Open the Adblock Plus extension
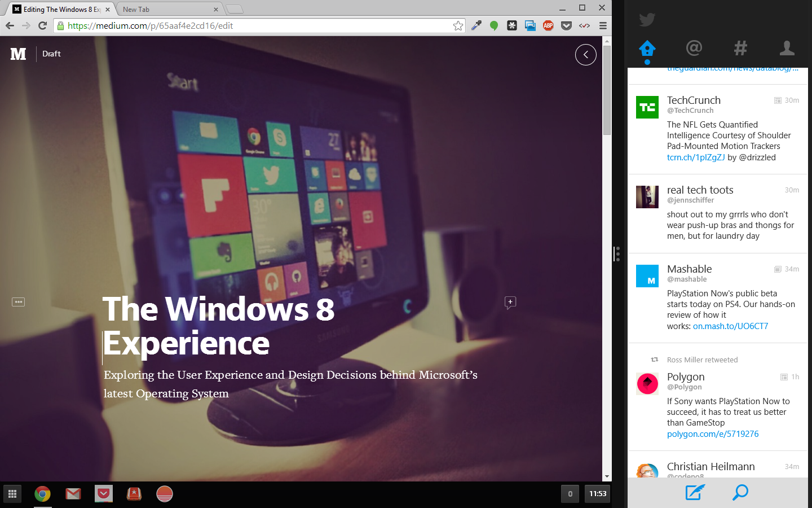The width and height of the screenshot is (812, 508). pyautogui.click(x=548, y=25)
